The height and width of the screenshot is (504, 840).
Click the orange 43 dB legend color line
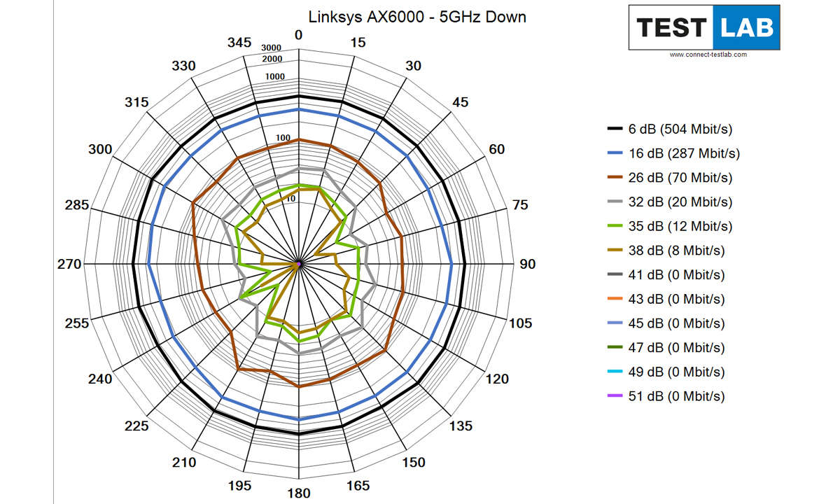pos(615,299)
